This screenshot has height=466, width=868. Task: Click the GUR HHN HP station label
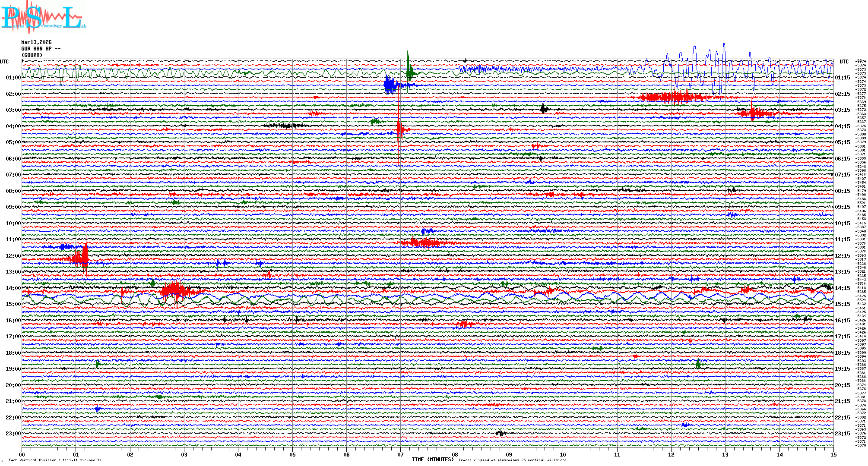point(41,49)
